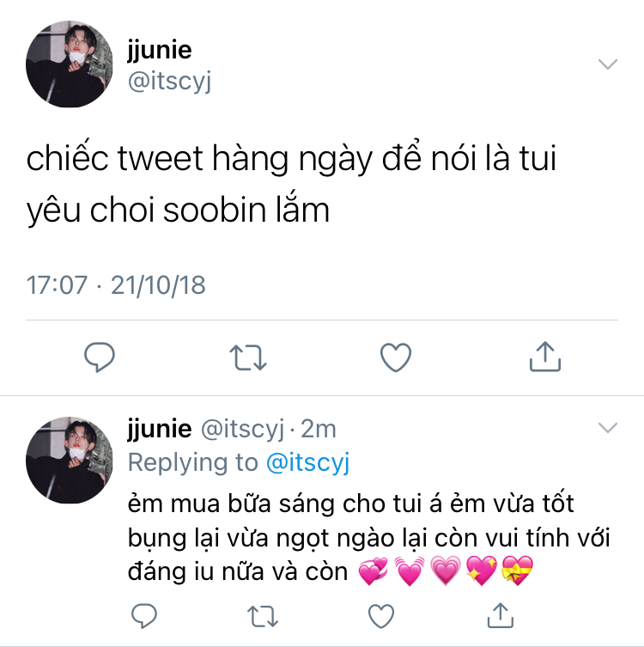Open the @itscyj mention link in reply
Screen dimensions: 644x647
click(x=308, y=462)
